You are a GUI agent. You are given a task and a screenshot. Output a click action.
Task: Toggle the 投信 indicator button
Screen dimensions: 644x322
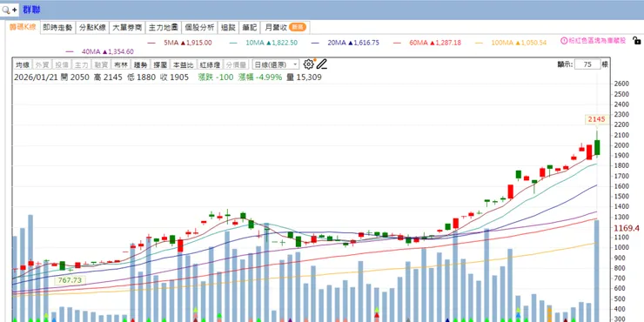tap(62, 64)
